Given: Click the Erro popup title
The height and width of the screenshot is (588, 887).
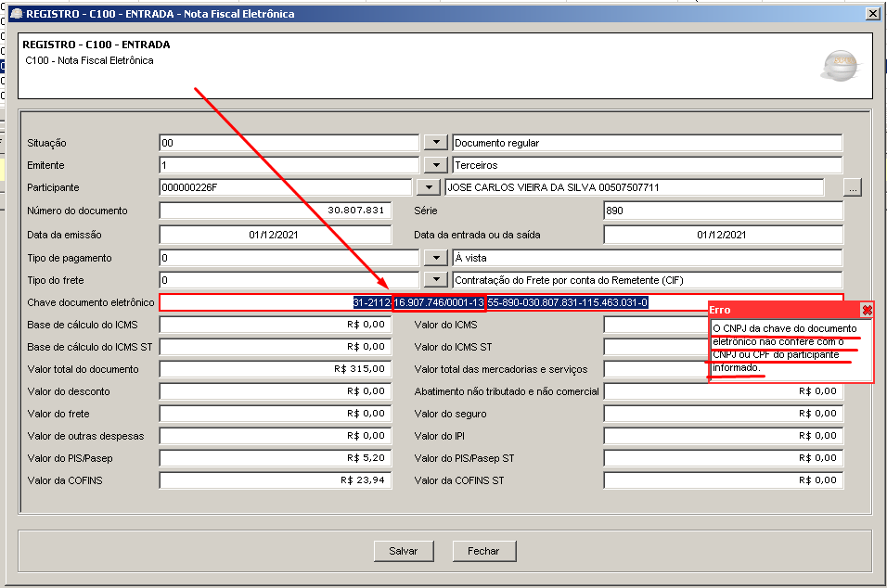Looking at the screenshot, I should click(720, 310).
